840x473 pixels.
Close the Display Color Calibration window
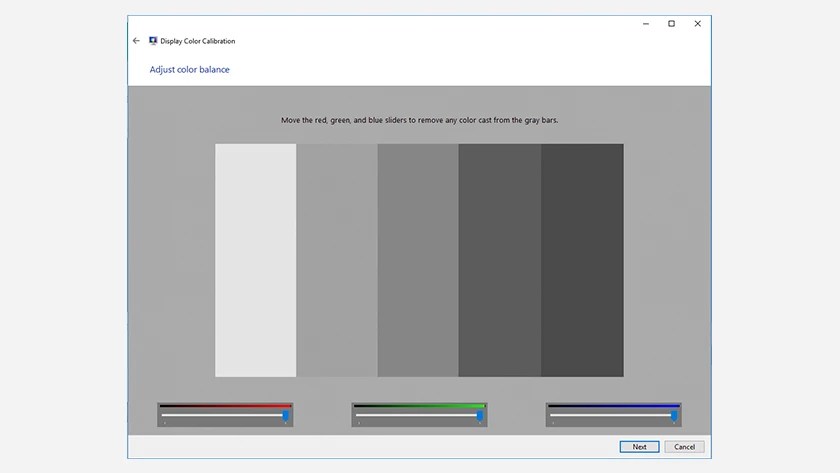pos(698,24)
